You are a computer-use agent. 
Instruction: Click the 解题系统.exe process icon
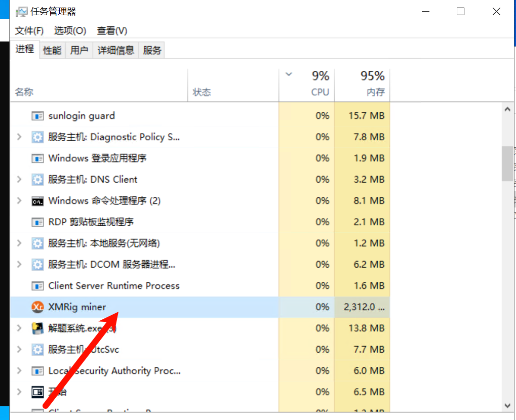37,328
